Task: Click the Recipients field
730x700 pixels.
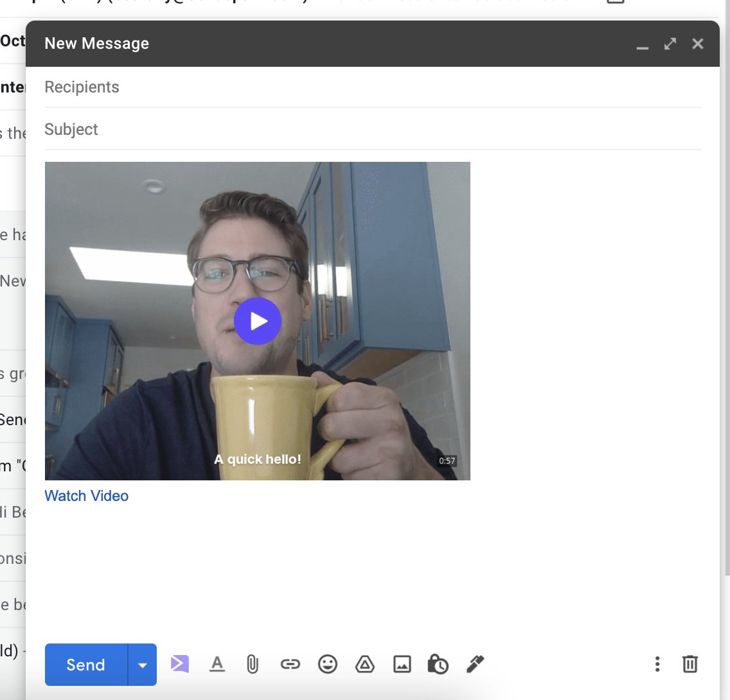Action: click(x=373, y=87)
